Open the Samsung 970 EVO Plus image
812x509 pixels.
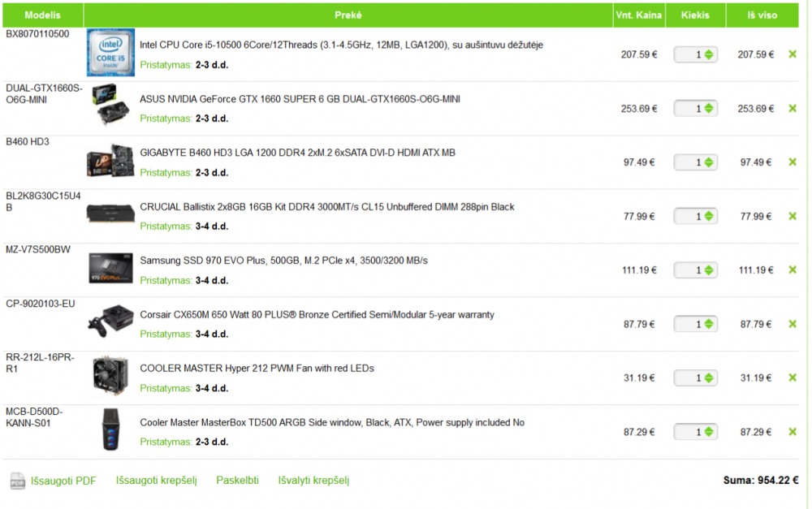coord(110,268)
